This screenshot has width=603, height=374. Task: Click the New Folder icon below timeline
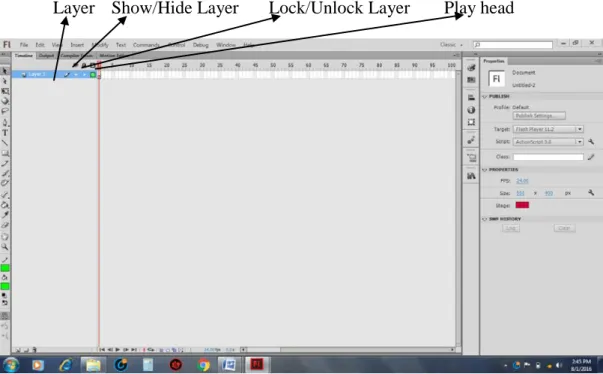pos(26,350)
